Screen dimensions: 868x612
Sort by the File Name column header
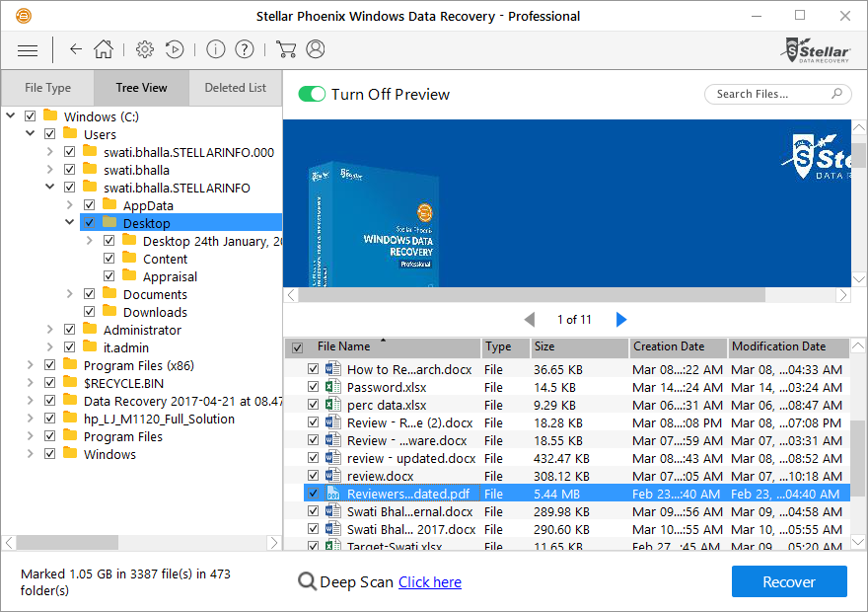point(383,347)
